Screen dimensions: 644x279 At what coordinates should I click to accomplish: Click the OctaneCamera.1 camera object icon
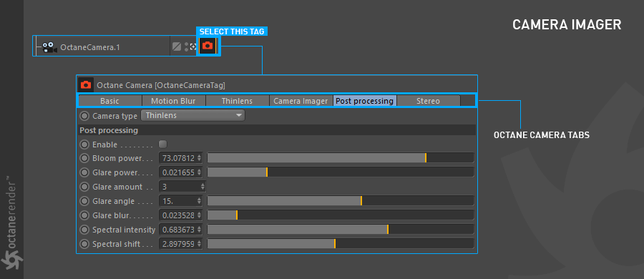coord(49,47)
